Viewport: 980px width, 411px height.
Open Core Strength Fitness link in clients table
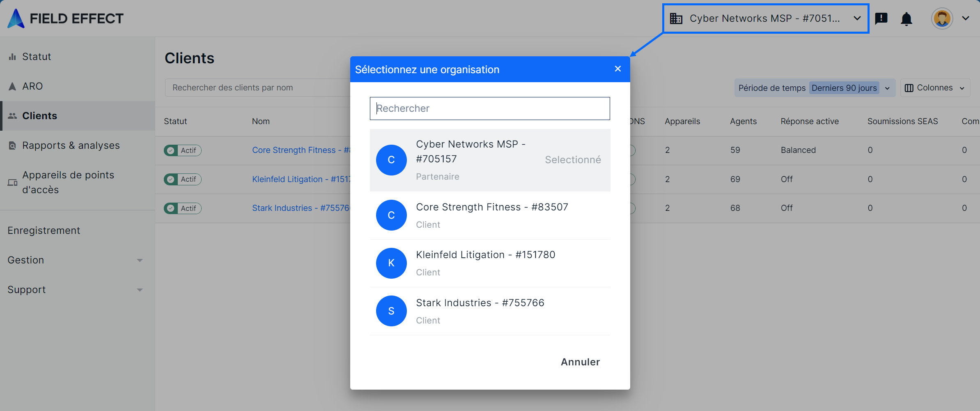[x=301, y=150]
